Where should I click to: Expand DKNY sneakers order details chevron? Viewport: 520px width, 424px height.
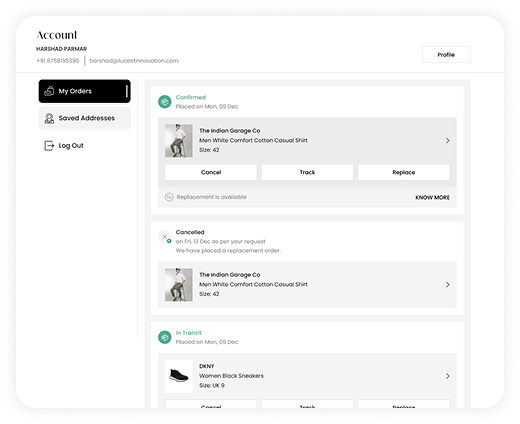448,376
